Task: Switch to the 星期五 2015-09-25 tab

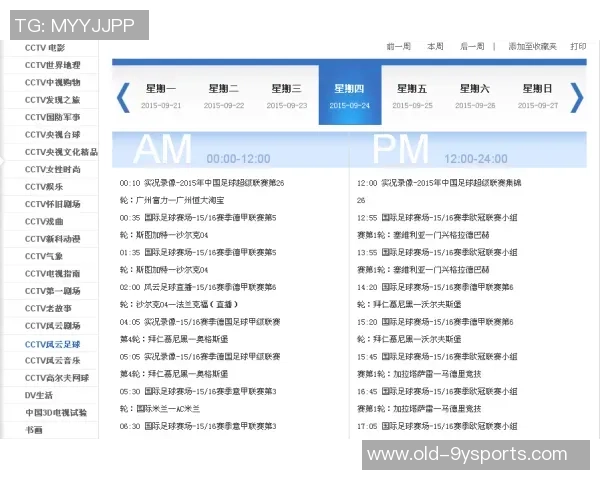Action: pyautogui.click(x=412, y=95)
